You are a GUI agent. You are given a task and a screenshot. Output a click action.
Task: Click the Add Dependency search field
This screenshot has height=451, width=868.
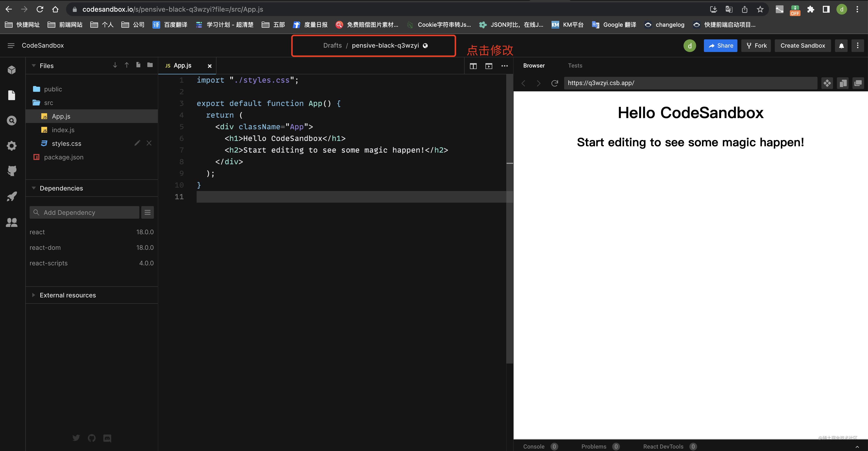click(x=84, y=212)
